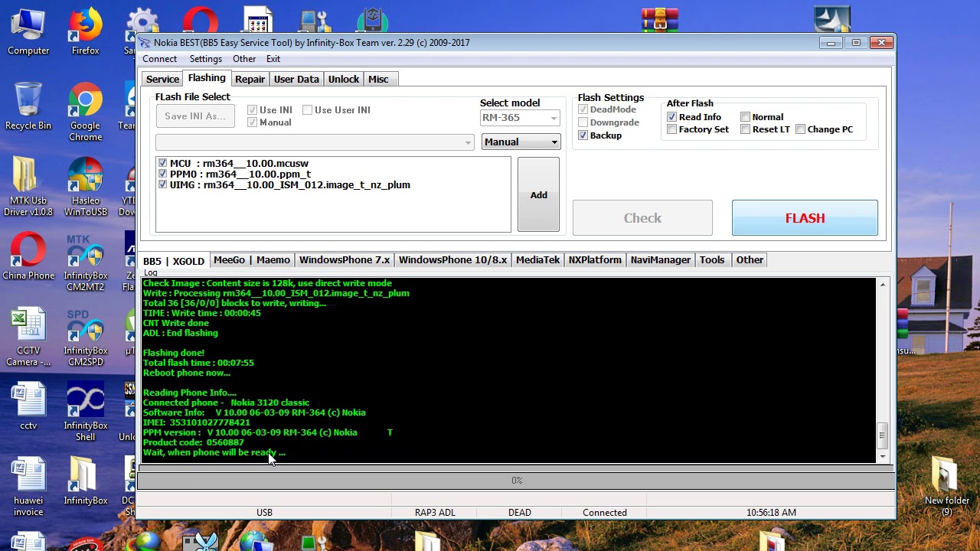Screen dimensions: 980x551
Task: Switch to the Repair tab
Action: [250, 79]
